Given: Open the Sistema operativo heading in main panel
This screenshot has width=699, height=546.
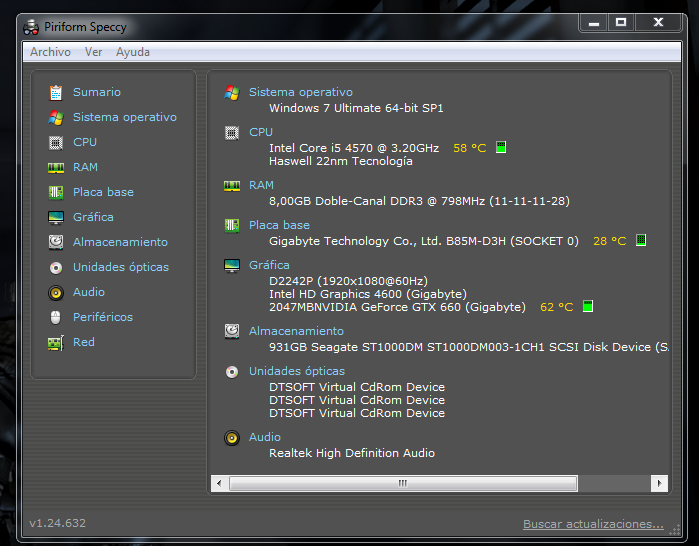Looking at the screenshot, I should (x=300, y=92).
